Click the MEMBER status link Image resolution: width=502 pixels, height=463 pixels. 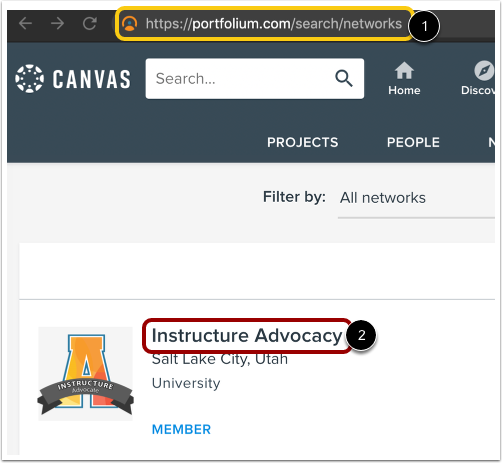(181, 429)
